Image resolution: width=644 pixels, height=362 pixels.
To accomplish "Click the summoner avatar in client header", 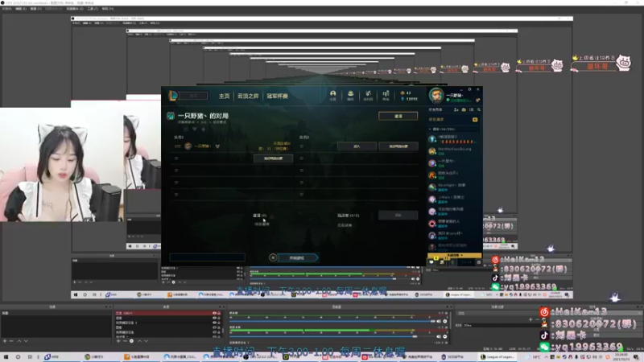I will (436, 96).
